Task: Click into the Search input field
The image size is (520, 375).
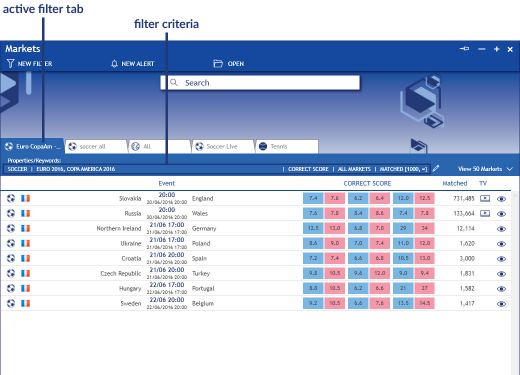Action: (x=260, y=83)
